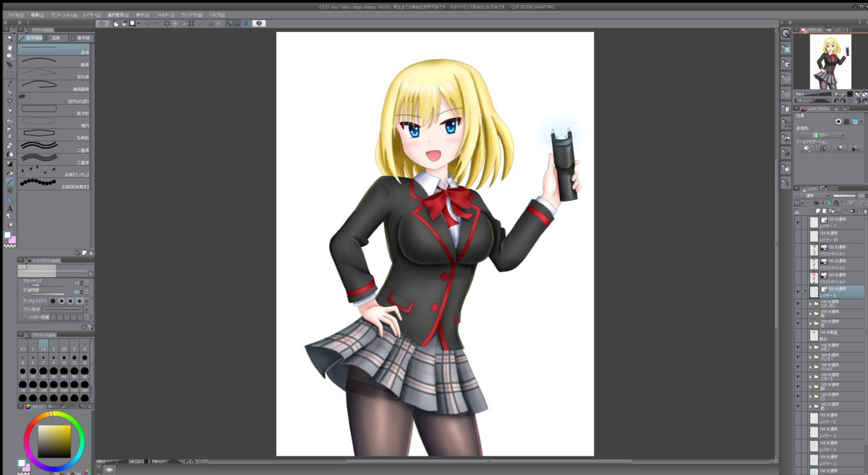The width and height of the screenshot is (868, 475).
Task: Enable layer color effect icon
Action: 854,122
